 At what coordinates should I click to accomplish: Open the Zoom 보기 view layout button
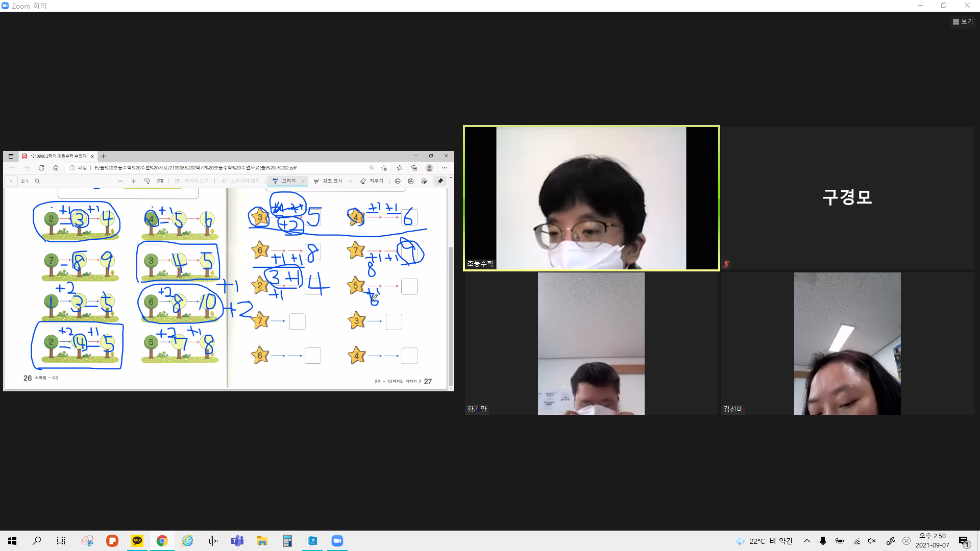click(963, 21)
